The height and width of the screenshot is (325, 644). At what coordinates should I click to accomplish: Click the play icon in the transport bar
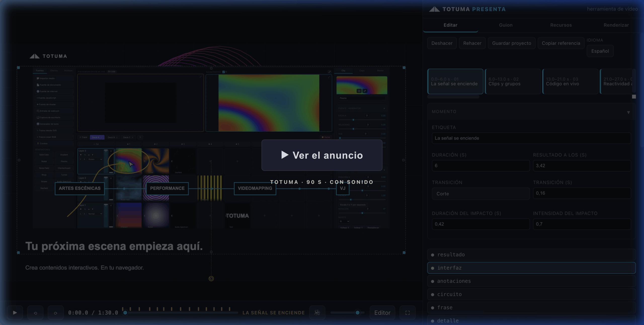coord(15,313)
